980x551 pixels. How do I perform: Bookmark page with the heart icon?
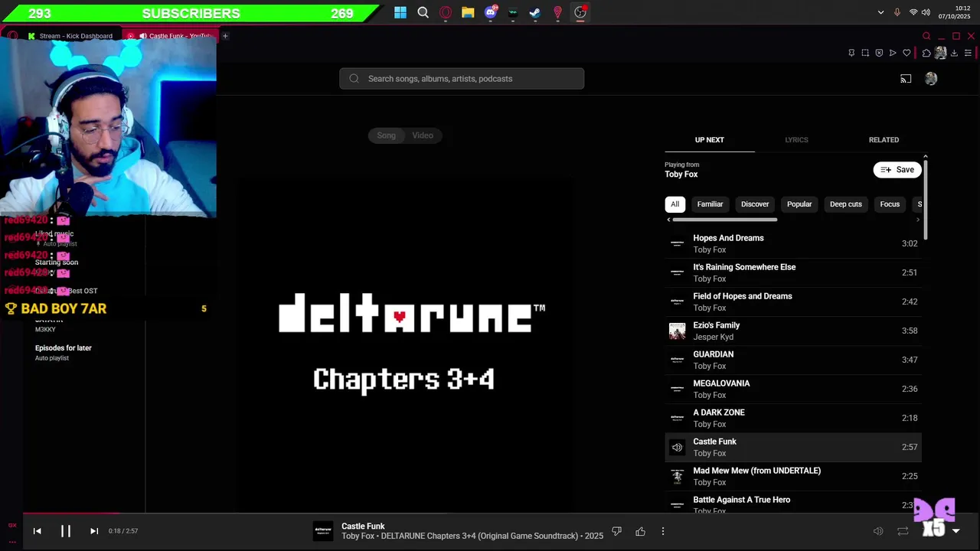[906, 53]
